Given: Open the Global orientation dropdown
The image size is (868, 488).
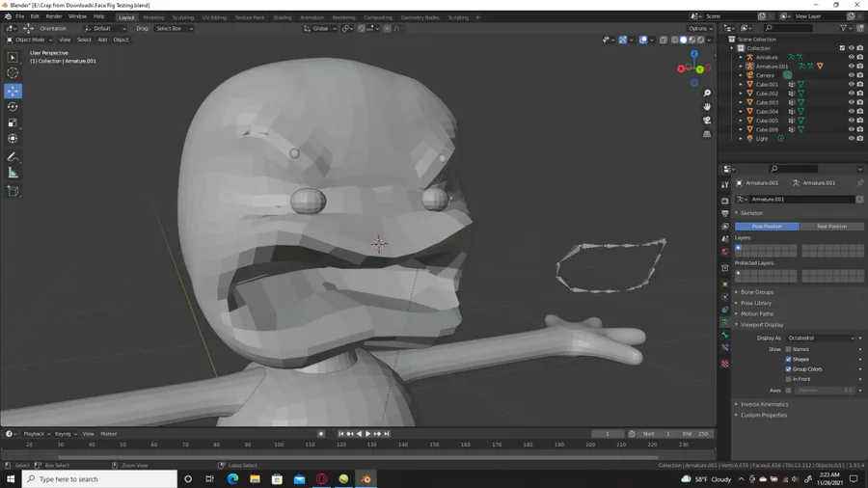Looking at the screenshot, I should point(319,28).
